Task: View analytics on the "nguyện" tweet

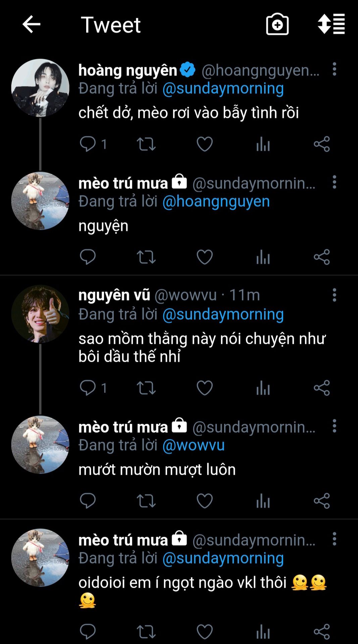Action: point(263,257)
